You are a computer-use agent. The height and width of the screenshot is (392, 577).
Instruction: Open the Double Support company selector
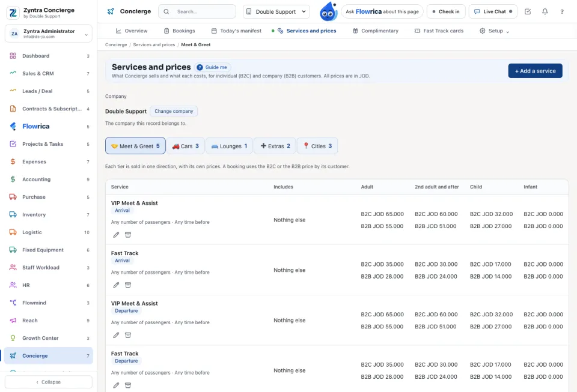click(276, 12)
